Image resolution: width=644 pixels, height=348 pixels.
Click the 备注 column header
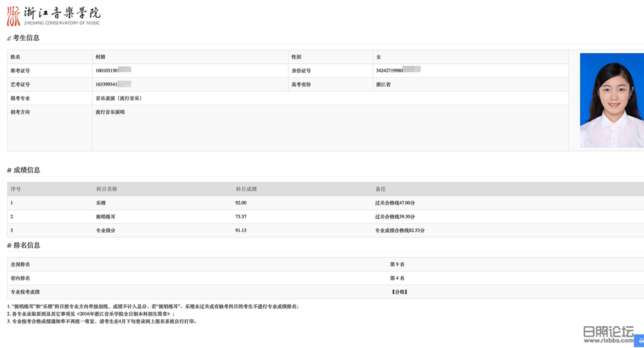point(380,189)
